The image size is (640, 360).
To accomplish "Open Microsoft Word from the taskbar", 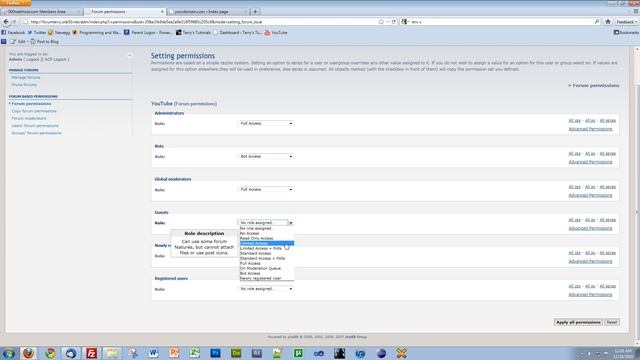I will tap(153, 353).
